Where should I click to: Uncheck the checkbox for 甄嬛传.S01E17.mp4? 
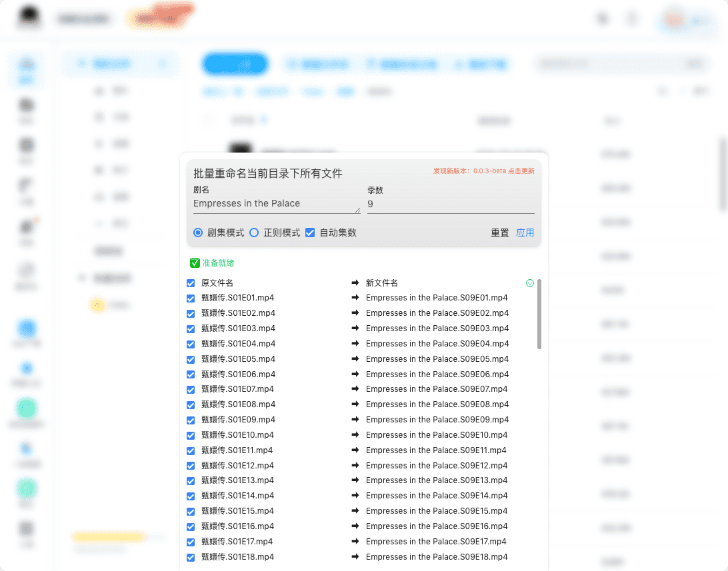[191, 542]
